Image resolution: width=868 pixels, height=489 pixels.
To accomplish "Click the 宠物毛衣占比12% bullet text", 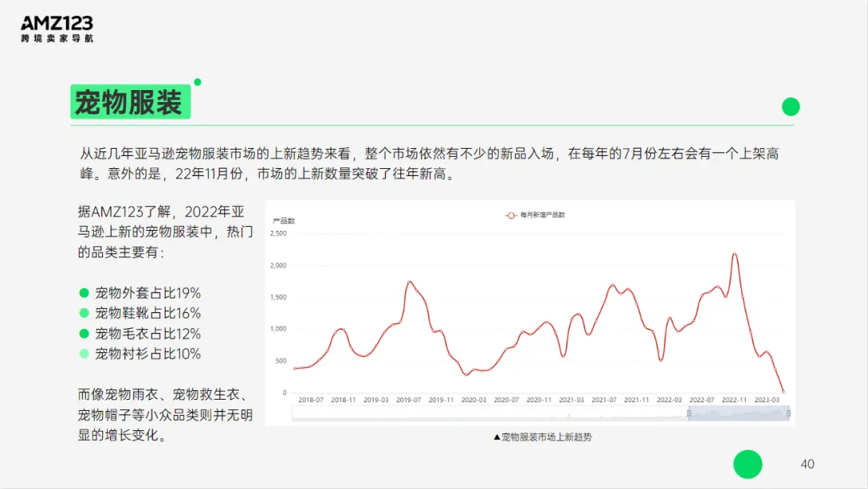I will coord(148,334).
